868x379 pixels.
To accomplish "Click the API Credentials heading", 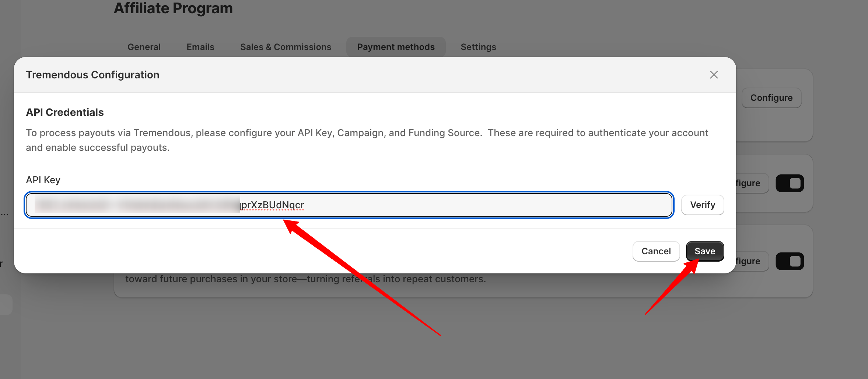I will (x=65, y=112).
